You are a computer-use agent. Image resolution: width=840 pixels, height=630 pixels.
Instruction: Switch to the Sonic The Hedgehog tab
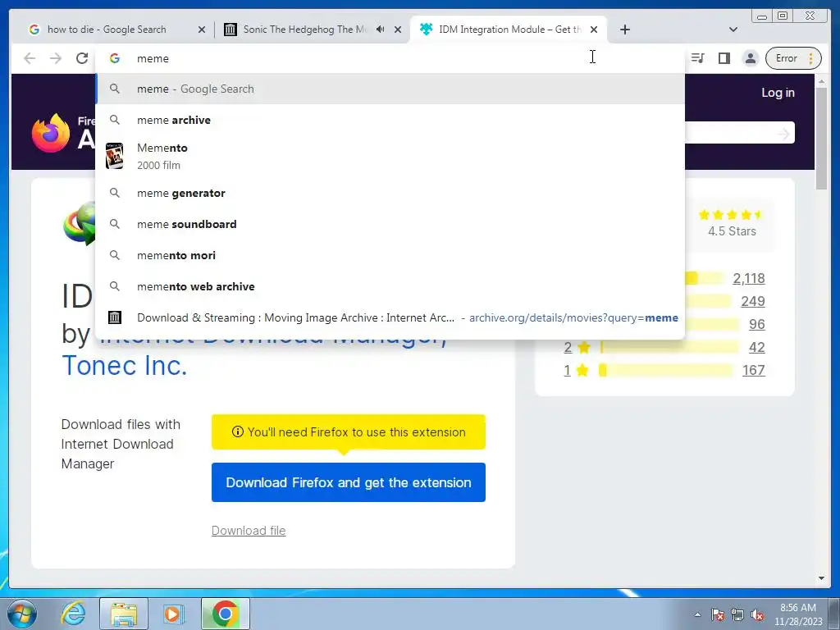304,30
